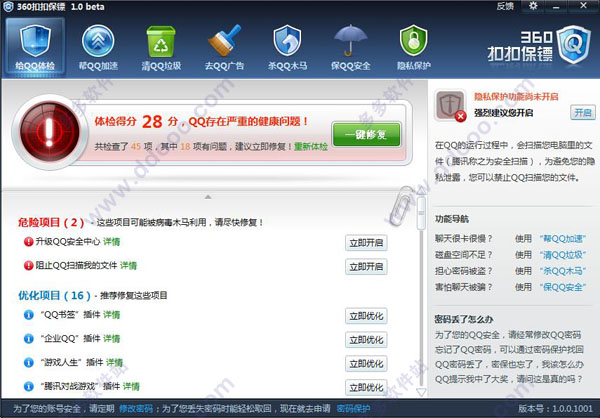Click the 帮QQ加速 navigation link

coord(562,239)
